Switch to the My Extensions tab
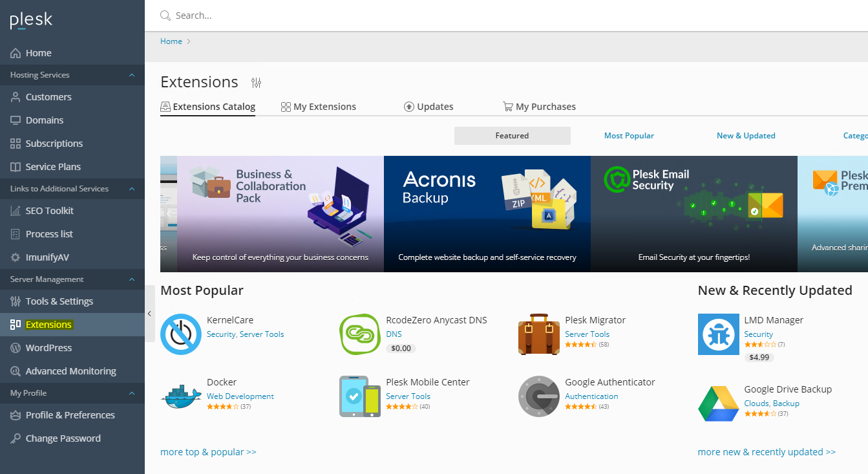 click(319, 107)
